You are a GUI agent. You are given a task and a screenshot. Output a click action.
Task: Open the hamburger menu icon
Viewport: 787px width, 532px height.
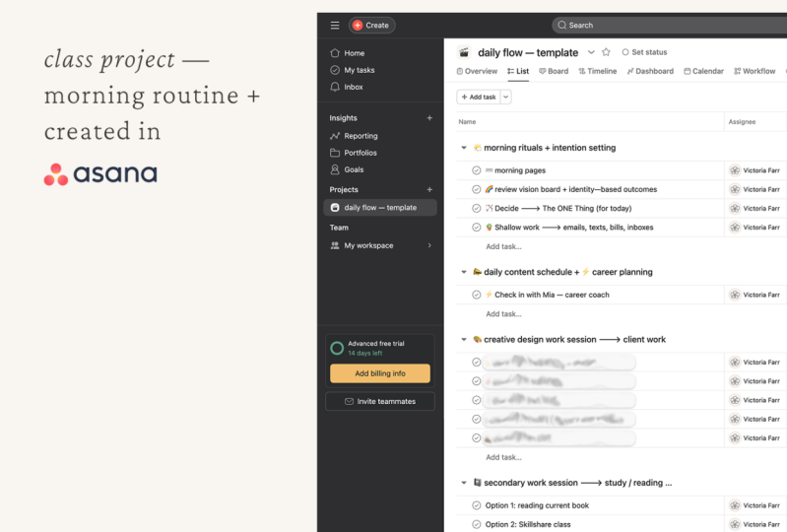[335, 25]
